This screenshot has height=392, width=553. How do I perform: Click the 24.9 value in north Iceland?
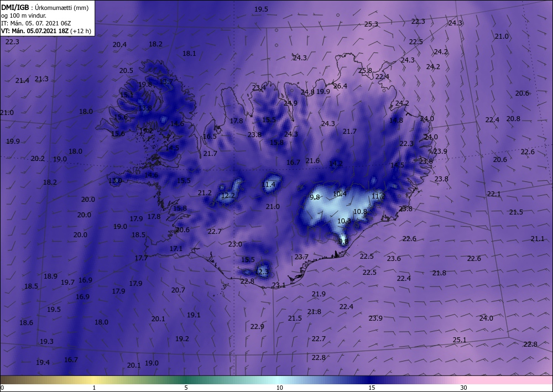[x=290, y=103]
